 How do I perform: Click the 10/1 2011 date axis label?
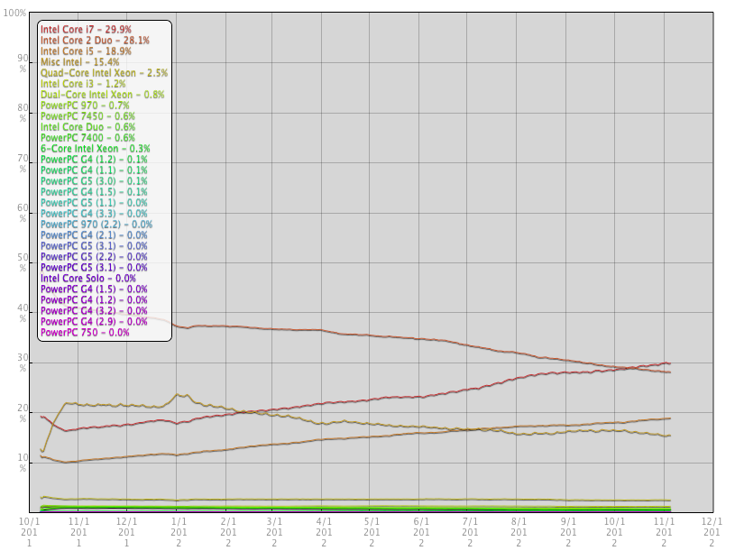coord(29,532)
